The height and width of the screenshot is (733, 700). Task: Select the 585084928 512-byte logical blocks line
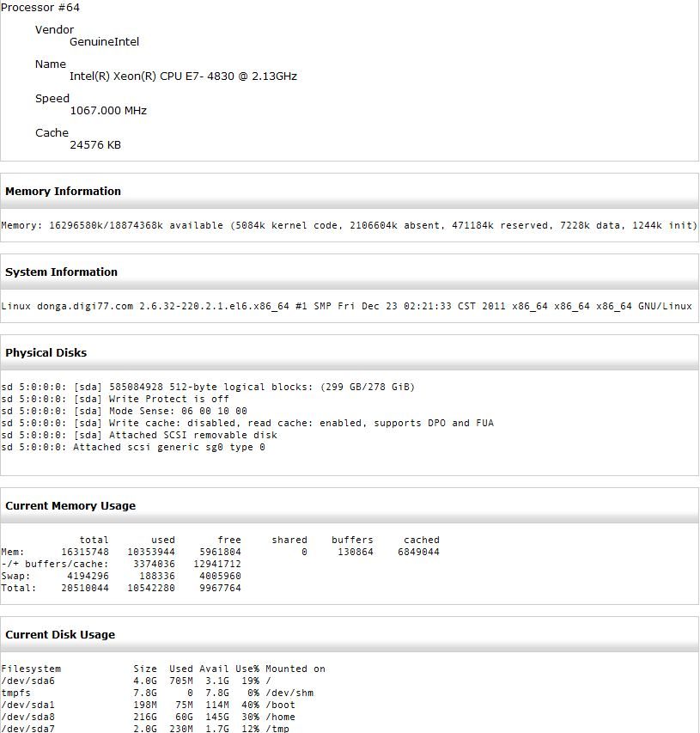208,387
